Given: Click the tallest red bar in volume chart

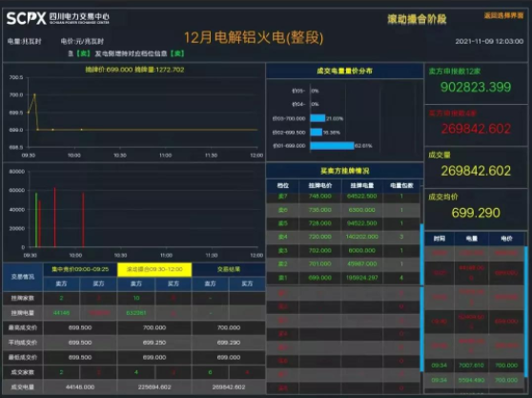Looking at the screenshot, I should click(x=54, y=217).
